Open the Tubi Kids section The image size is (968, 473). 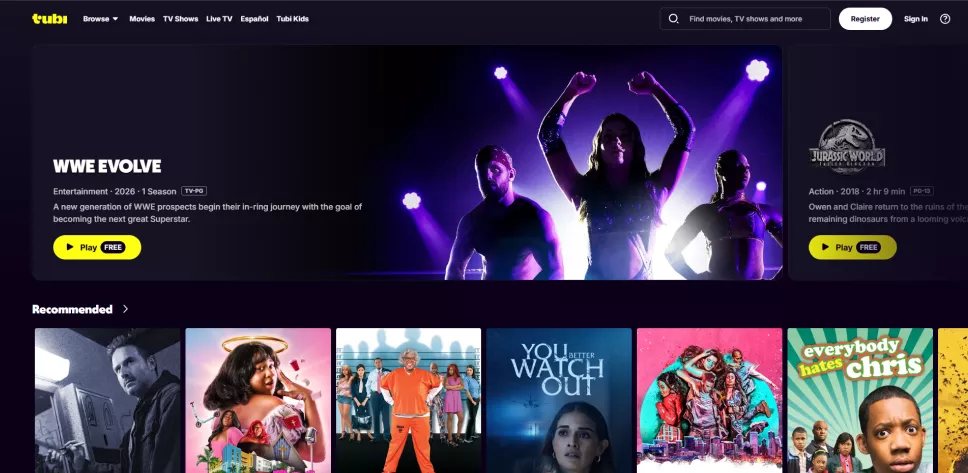[x=292, y=19]
